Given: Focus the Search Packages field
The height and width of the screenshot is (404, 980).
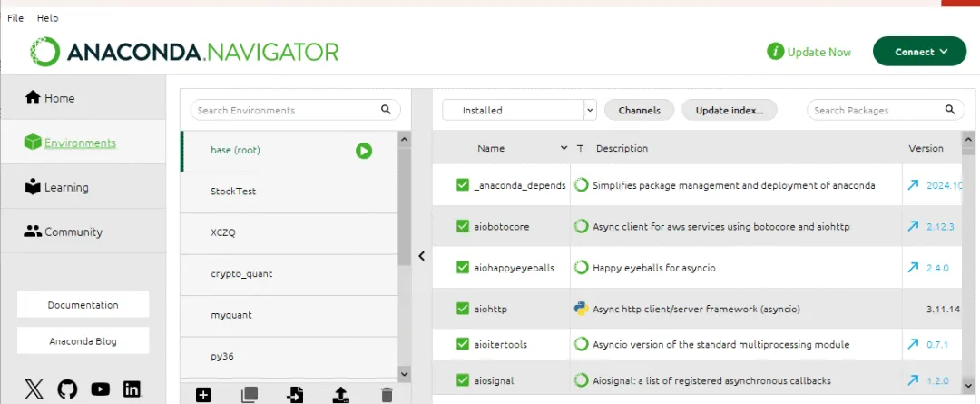Looking at the screenshot, I should [886, 110].
